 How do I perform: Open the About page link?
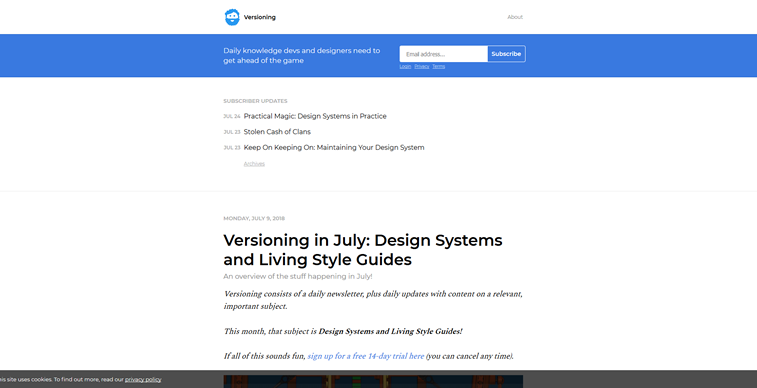coord(515,17)
